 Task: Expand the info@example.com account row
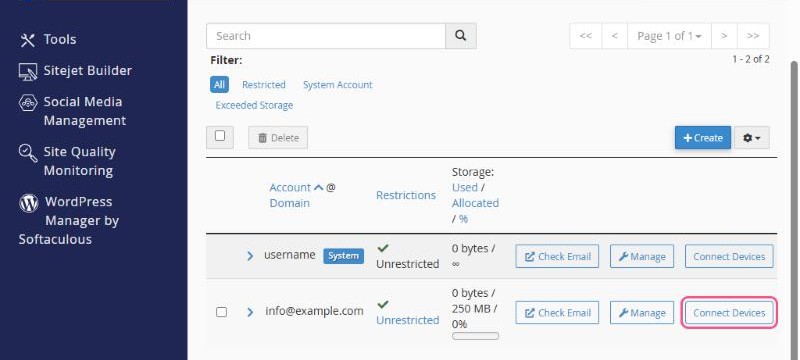(250, 312)
